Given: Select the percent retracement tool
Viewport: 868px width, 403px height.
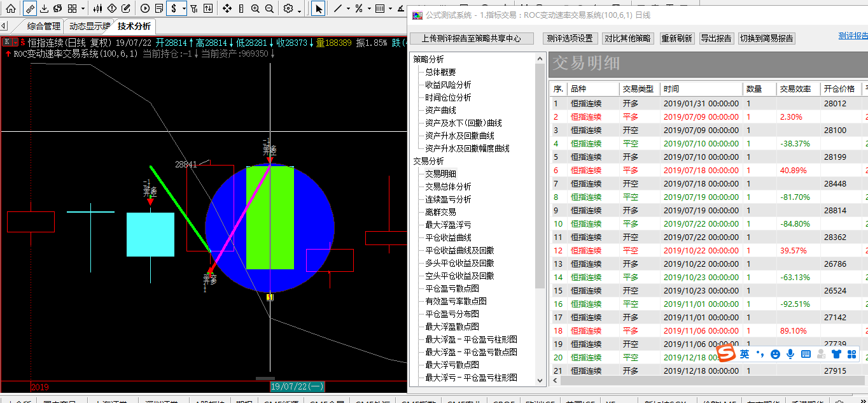Looking at the screenshot, I should pyautogui.click(x=359, y=8).
